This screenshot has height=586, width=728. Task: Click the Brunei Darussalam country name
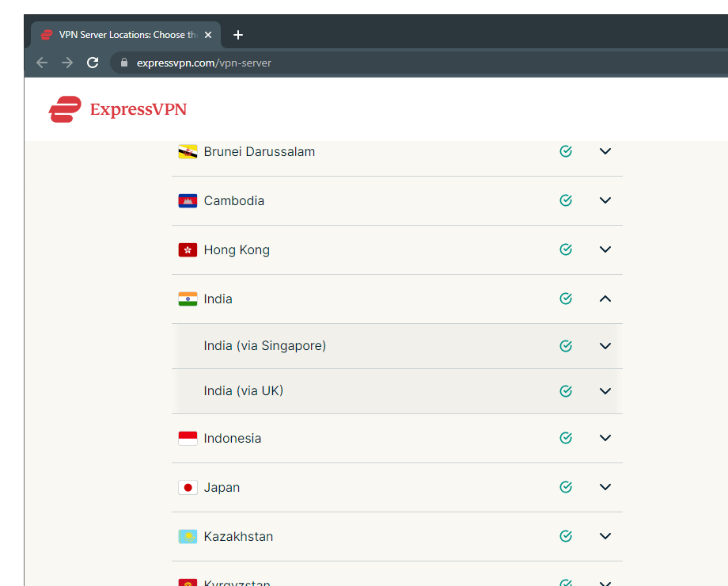click(259, 151)
